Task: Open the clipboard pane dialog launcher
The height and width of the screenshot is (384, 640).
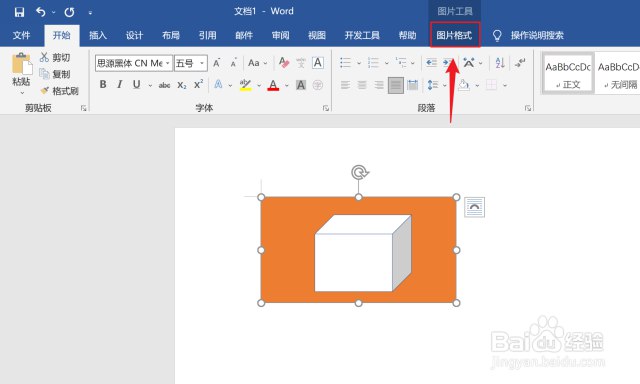Action: tap(83, 108)
